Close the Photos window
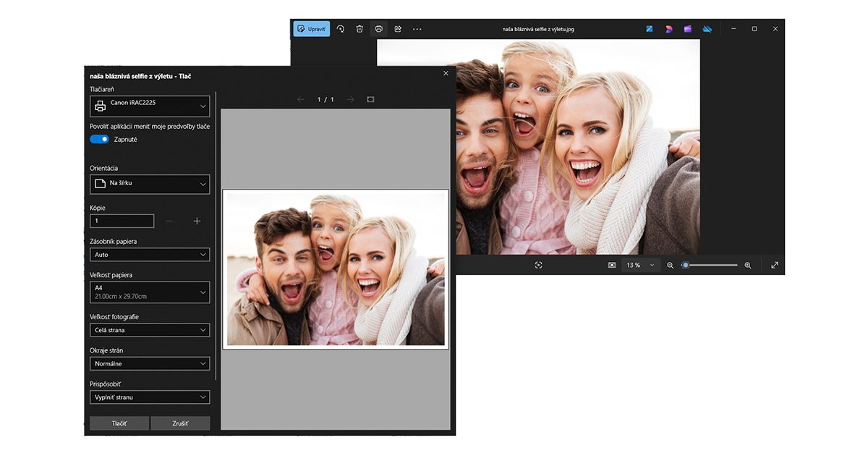 (775, 29)
